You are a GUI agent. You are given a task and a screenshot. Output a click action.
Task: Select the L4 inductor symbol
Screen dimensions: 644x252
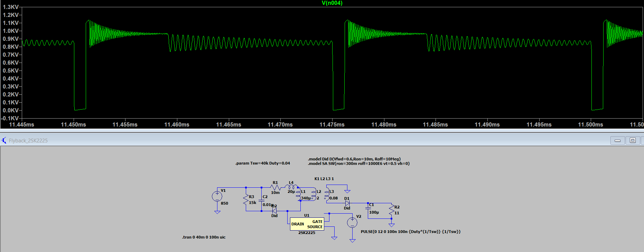pos(291,187)
